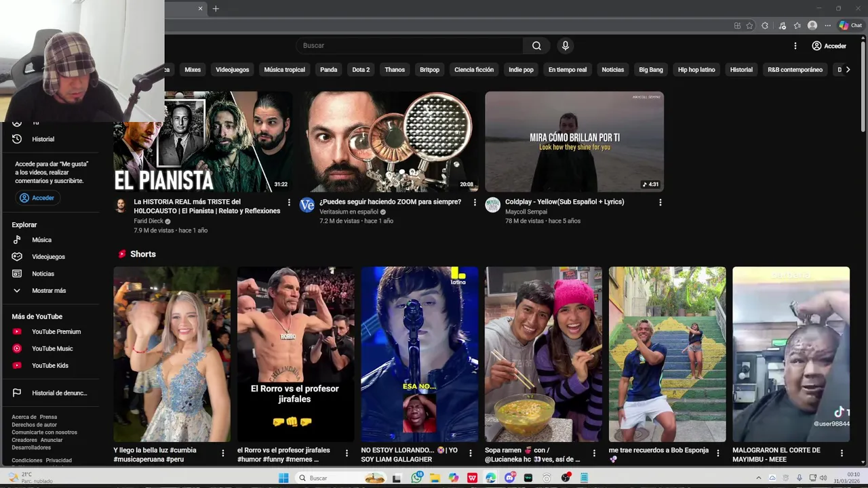Select the R&B contemporáneo chip
Viewport: 868px width, 488px height.
click(795, 69)
